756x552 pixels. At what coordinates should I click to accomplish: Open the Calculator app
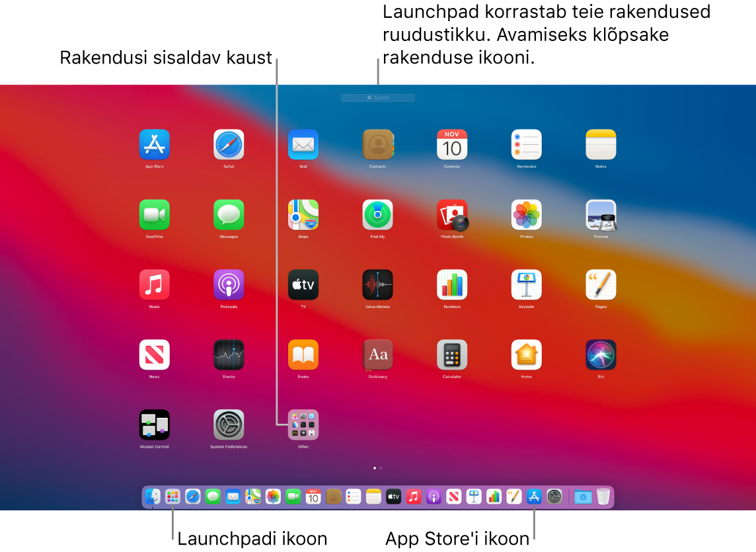tap(452, 354)
